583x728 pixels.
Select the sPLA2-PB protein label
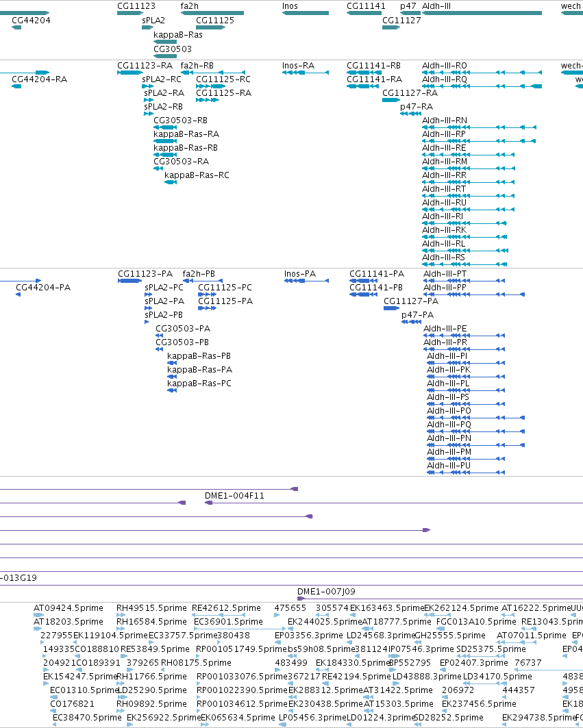pos(164,315)
